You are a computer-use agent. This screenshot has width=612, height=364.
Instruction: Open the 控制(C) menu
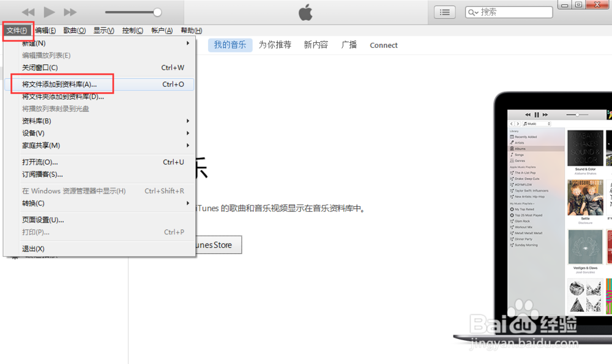pos(133,31)
